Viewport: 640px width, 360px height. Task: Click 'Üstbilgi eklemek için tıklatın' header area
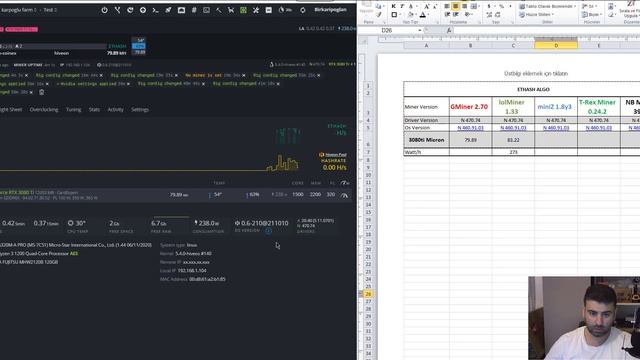[536, 73]
